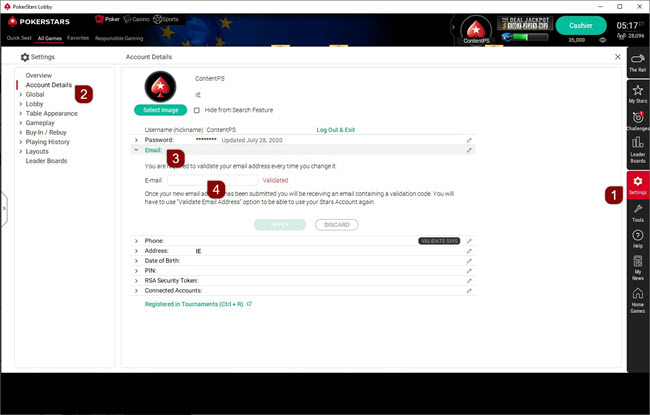Click the pencil icon for RSA Security Token
The image size is (650, 415).
pyautogui.click(x=469, y=281)
